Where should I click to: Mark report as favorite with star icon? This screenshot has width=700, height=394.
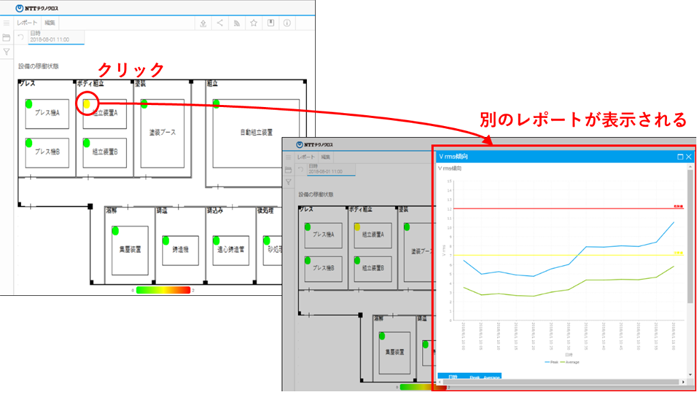(x=254, y=23)
